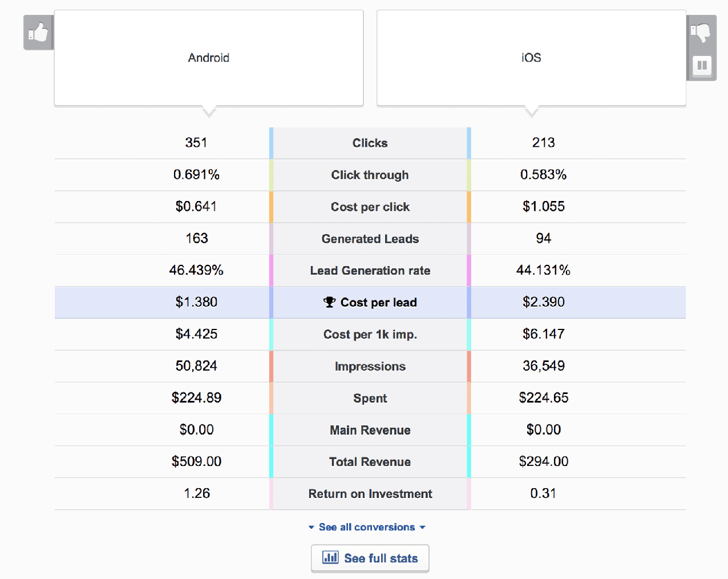Click the Cost per click label
Image resolution: width=728 pixels, height=579 pixels.
[370, 207]
